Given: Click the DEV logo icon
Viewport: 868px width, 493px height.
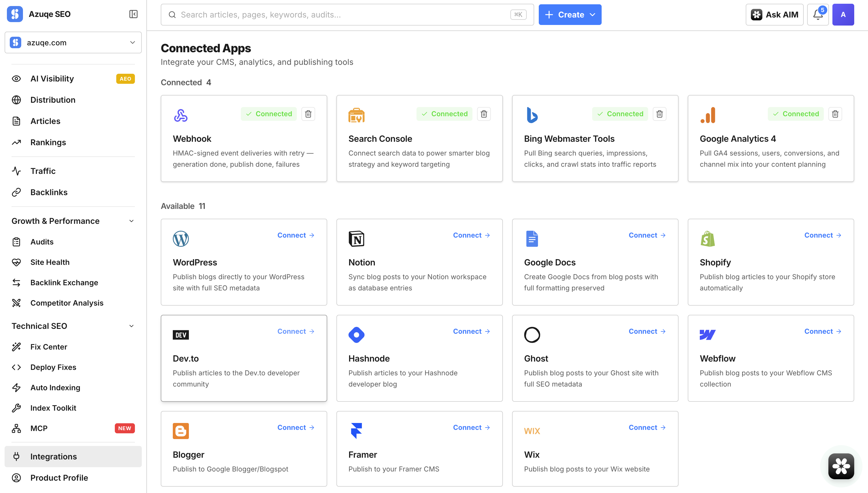Looking at the screenshot, I should (x=181, y=335).
